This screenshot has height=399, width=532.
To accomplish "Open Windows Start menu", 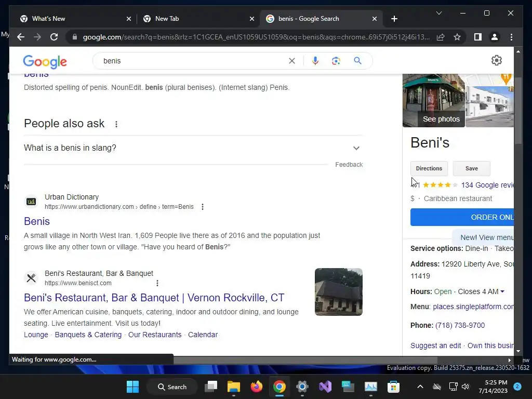I will pos(132,387).
